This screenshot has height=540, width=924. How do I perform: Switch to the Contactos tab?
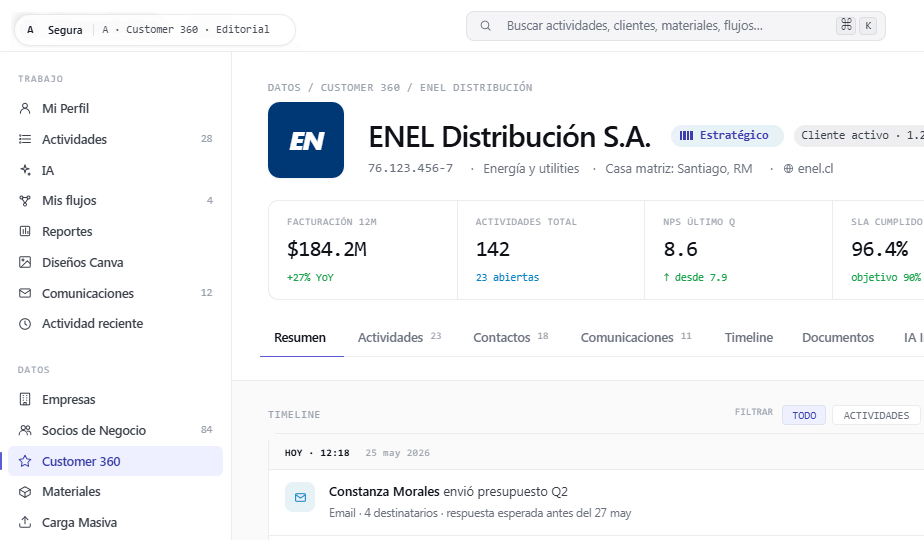[x=510, y=338]
